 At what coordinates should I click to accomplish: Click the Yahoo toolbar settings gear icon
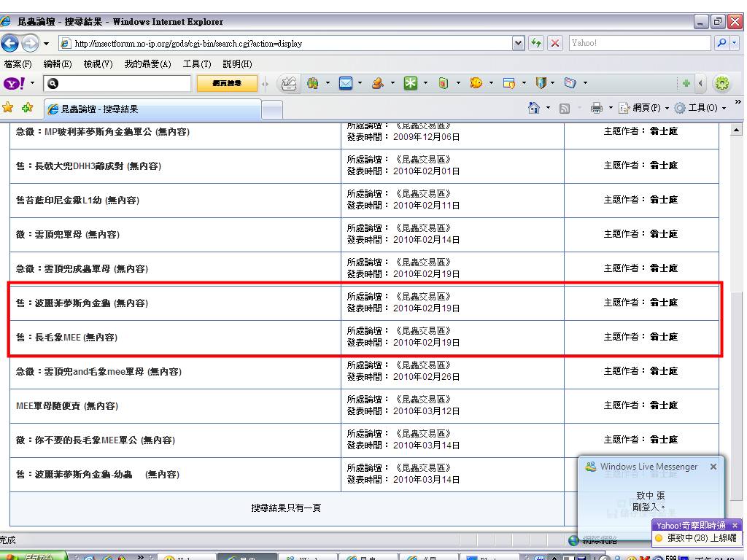pyautogui.click(x=721, y=83)
